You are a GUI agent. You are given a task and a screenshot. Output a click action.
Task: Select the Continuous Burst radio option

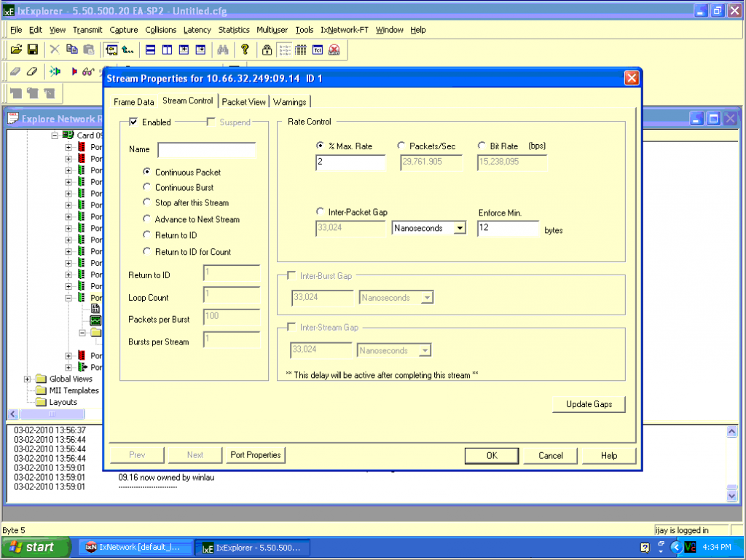pyautogui.click(x=147, y=187)
